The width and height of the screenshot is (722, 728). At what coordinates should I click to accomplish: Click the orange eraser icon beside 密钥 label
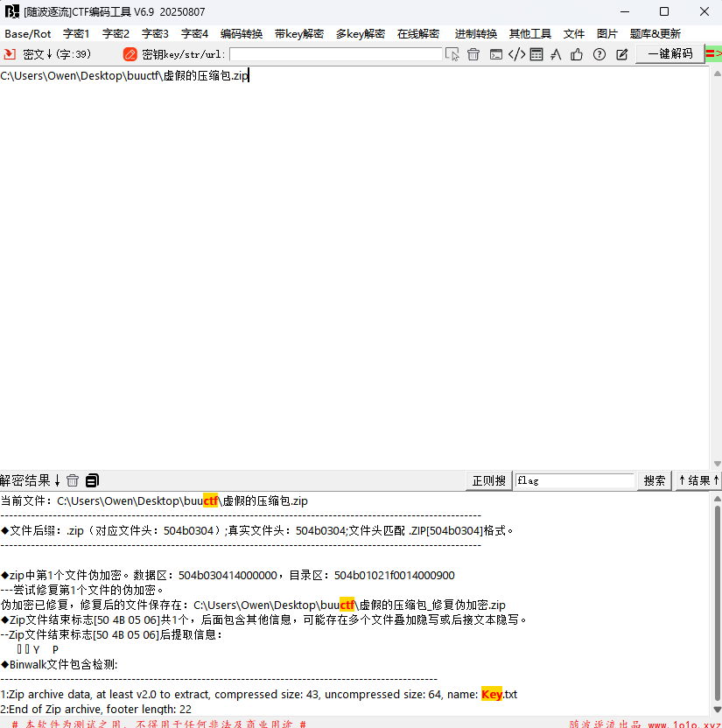130,54
